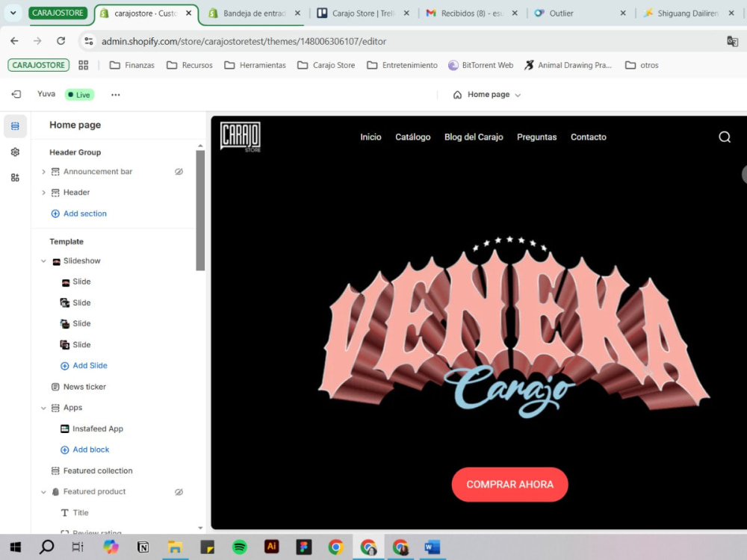
Task: Switch to the Outlier tab
Action: pyautogui.click(x=580, y=13)
